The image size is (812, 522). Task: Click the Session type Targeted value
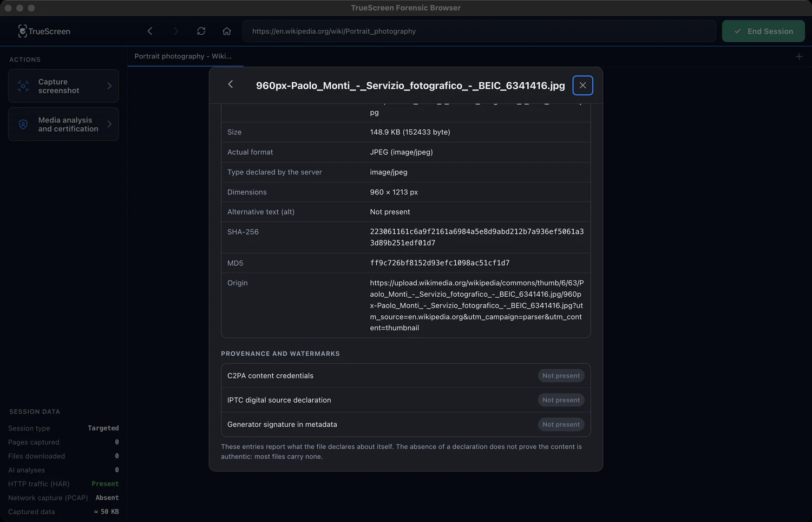click(103, 428)
